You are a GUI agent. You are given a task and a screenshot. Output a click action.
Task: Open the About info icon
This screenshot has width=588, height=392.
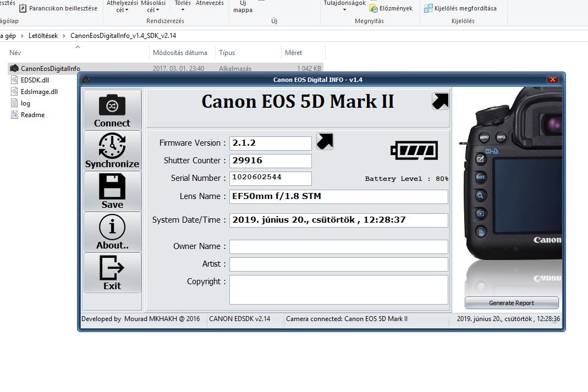(112, 227)
